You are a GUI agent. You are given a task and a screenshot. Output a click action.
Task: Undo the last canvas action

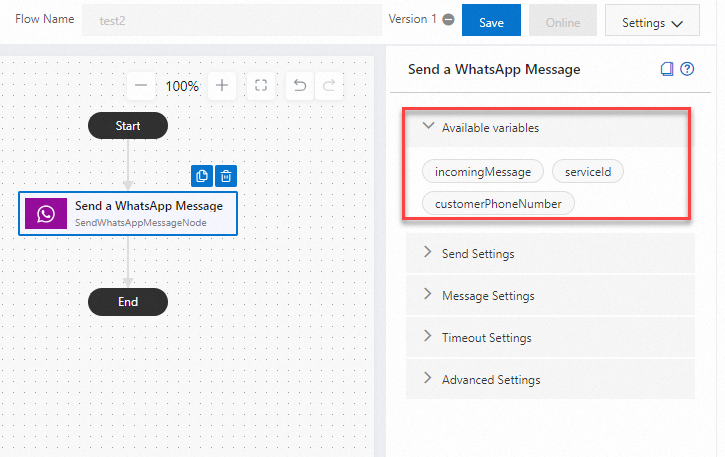point(300,86)
